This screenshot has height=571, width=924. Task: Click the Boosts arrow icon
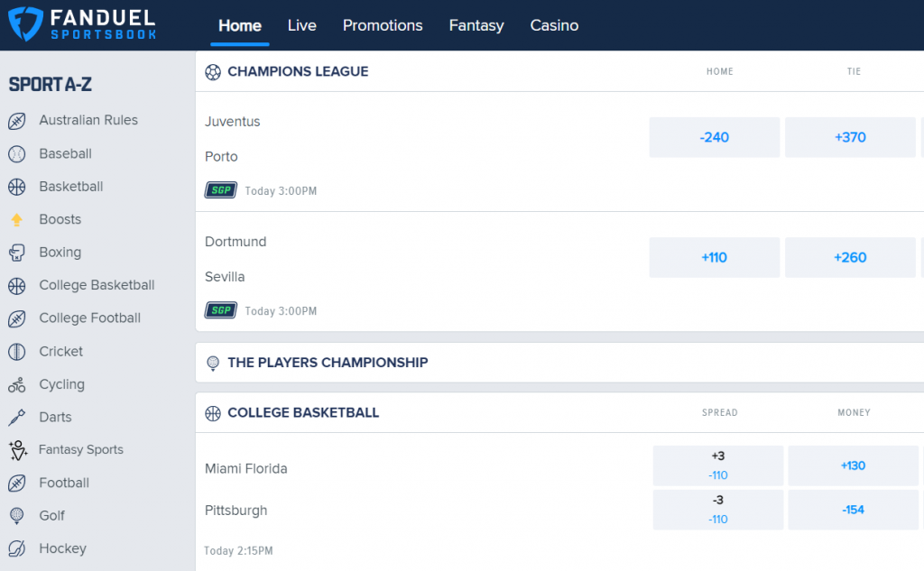[x=17, y=220]
